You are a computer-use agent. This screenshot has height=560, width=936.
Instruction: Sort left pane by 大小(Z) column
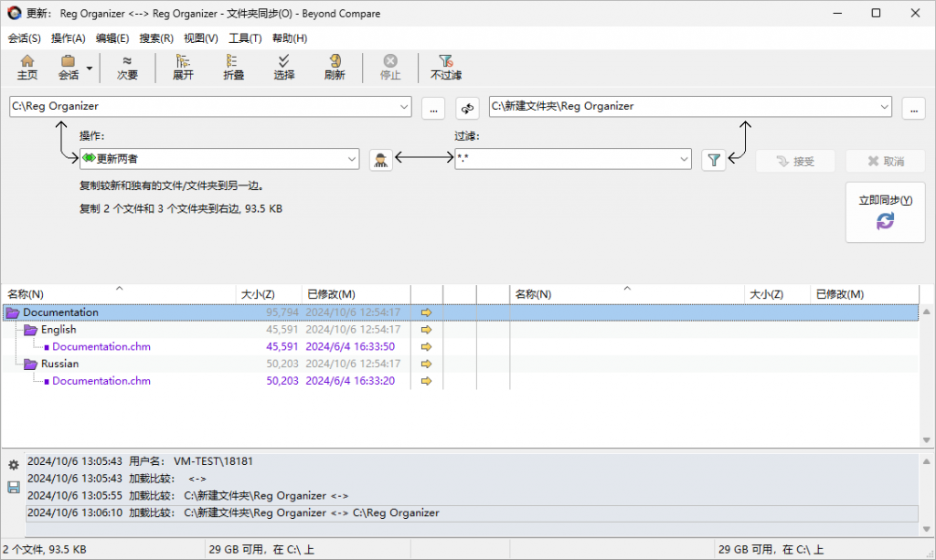coord(270,294)
